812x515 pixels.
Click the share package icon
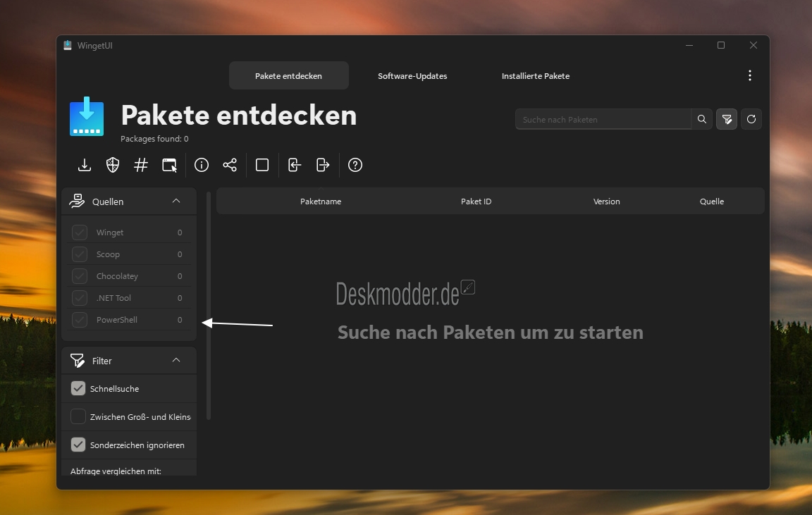point(230,165)
